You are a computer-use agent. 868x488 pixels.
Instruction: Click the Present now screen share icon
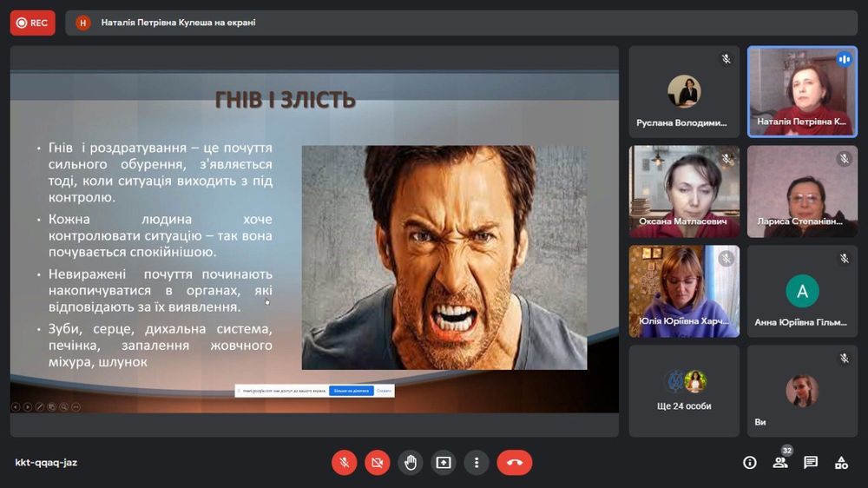pyautogui.click(x=444, y=463)
